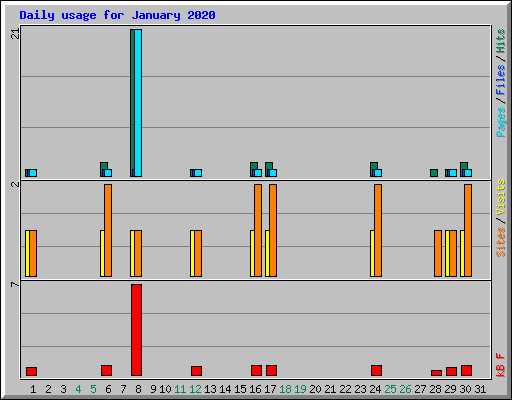Click day label '1' on x-axis
The width and height of the screenshot is (512, 400).
33,389
